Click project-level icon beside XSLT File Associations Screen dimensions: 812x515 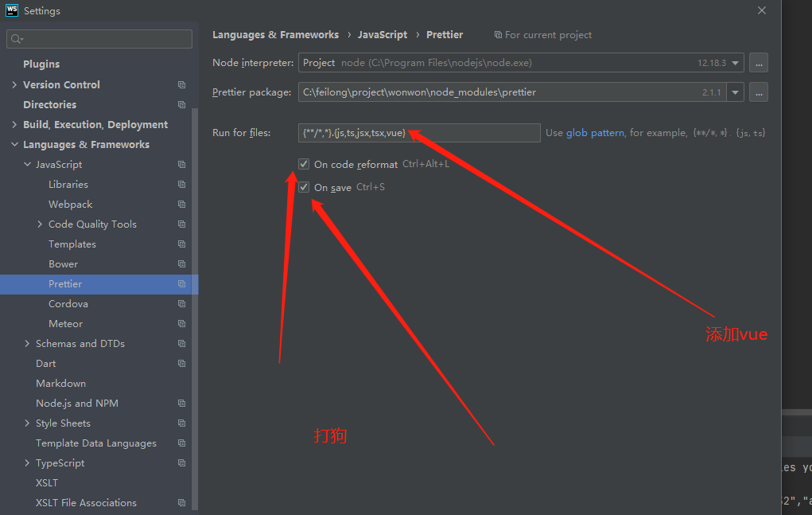[182, 502]
